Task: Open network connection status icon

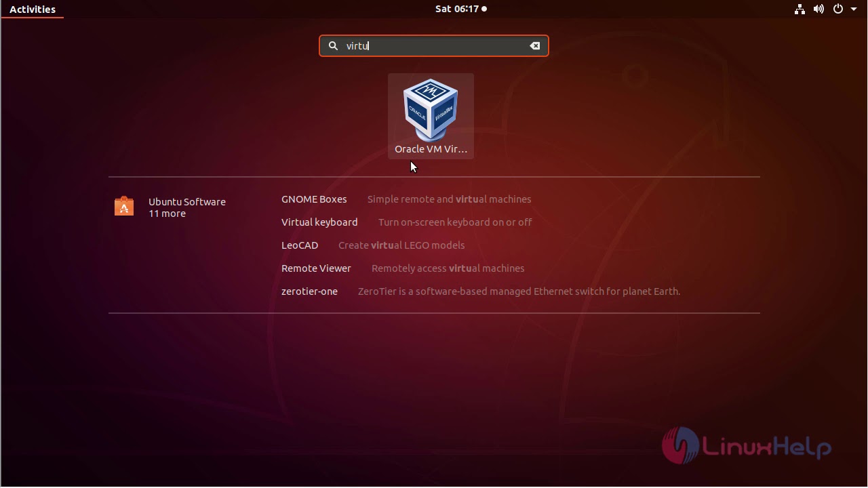Action: pos(800,9)
